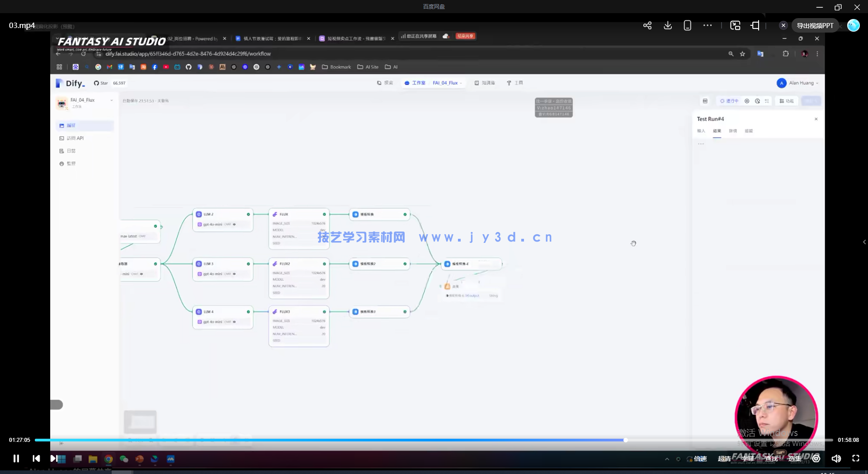The width and height of the screenshot is (868, 474).
Task: Skip to the next video
Action: click(53, 459)
